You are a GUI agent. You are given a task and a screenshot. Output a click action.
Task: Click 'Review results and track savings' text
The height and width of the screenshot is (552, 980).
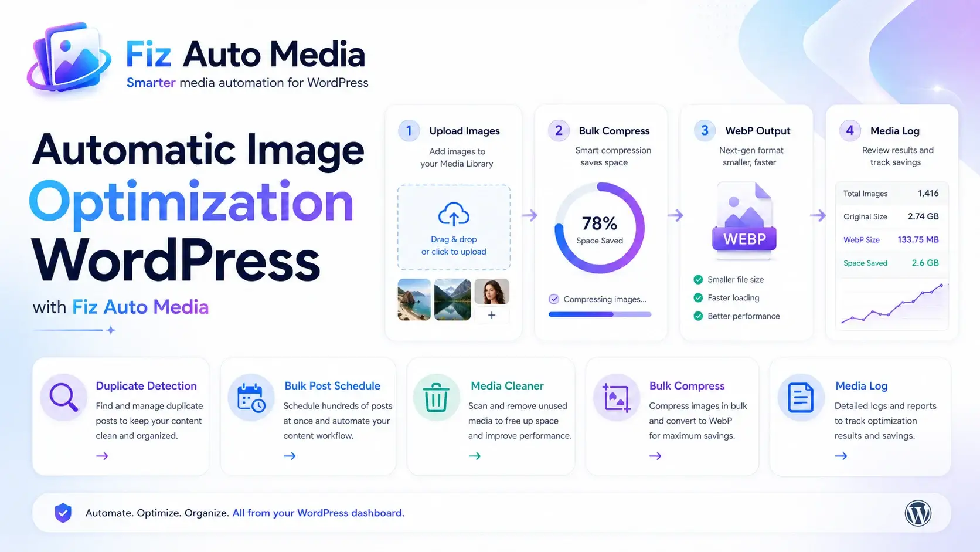(x=897, y=156)
